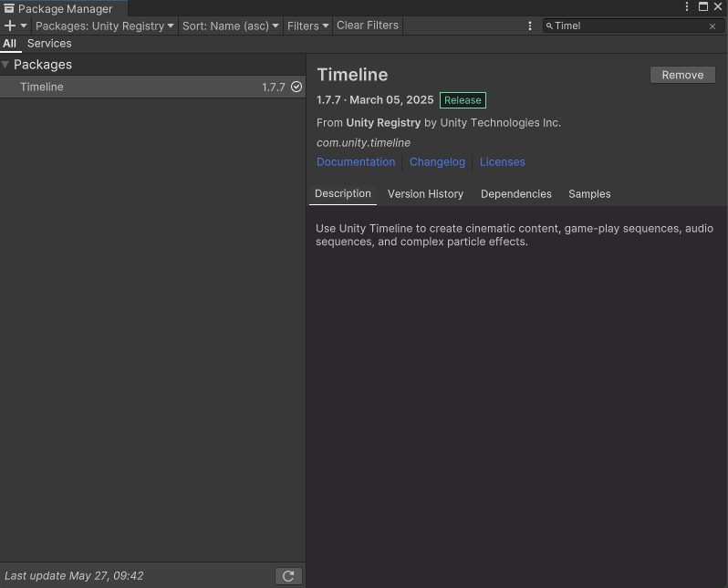Close the Package Manager window
This screenshot has height=588, width=728.
[x=718, y=6]
